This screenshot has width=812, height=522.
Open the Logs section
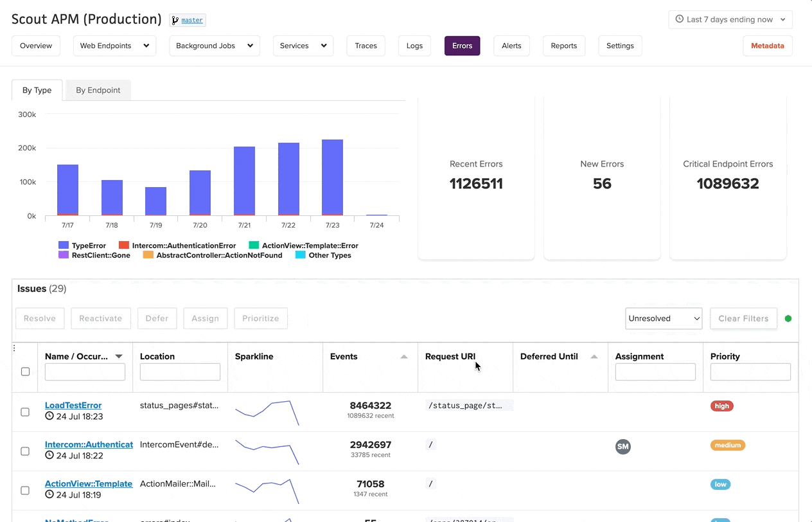pos(414,46)
